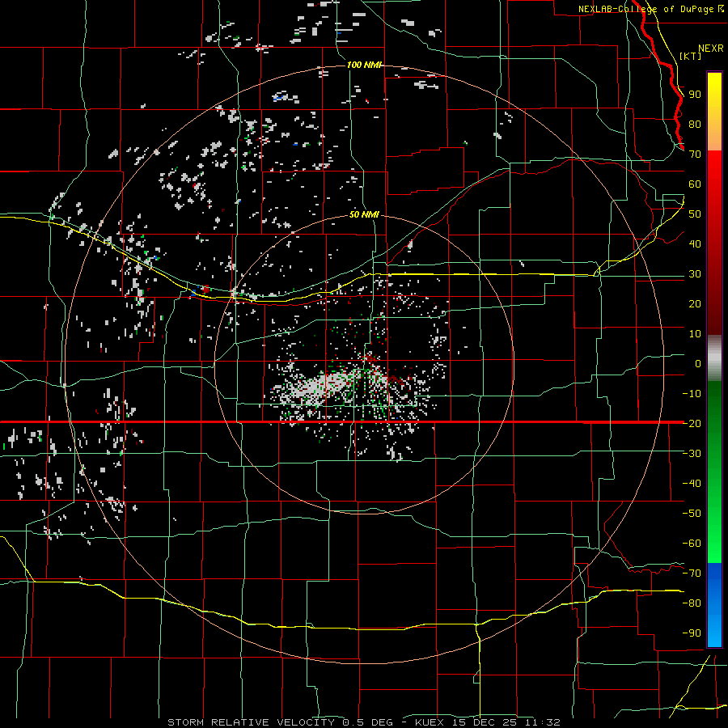The height and width of the screenshot is (728, 728).
Task: Click the 11:32 timestamp text
Action: click(x=542, y=722)
